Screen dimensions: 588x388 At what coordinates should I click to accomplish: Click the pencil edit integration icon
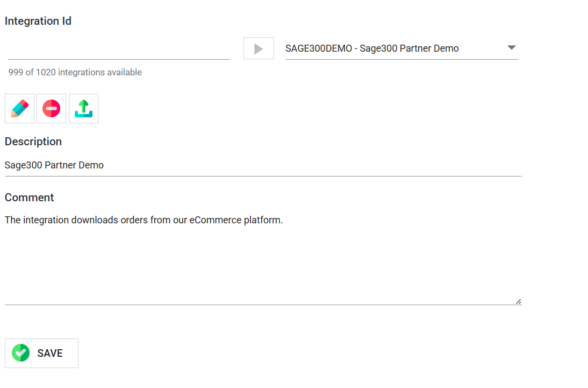tap(19, 109)
